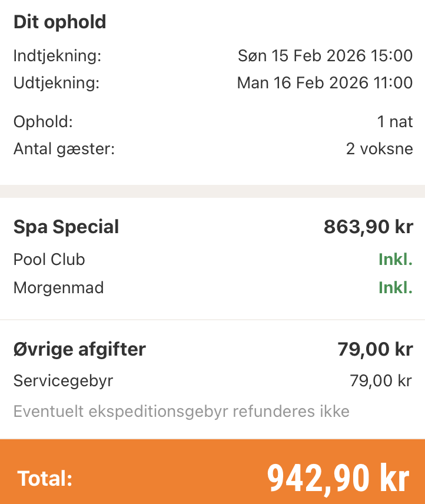Click the "Dit ophold" heading
Image resolution: width=425 pixels, height=504 pixels.
click(59, 22)
